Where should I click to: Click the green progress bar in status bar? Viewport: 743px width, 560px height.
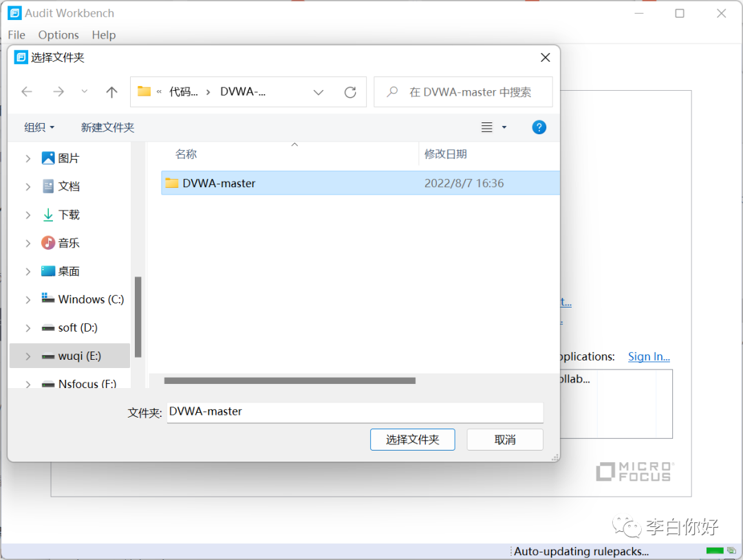pos(715,550)
